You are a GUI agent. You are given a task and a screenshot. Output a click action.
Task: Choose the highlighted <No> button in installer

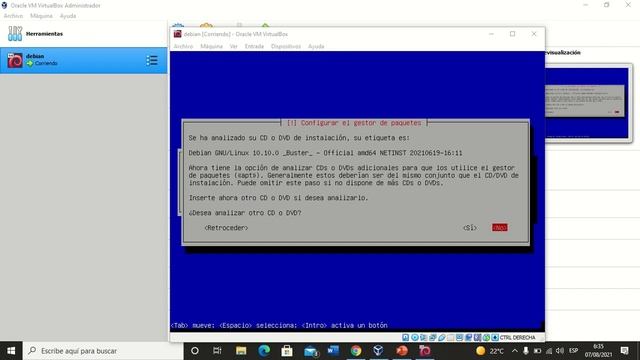coord(500,228)
